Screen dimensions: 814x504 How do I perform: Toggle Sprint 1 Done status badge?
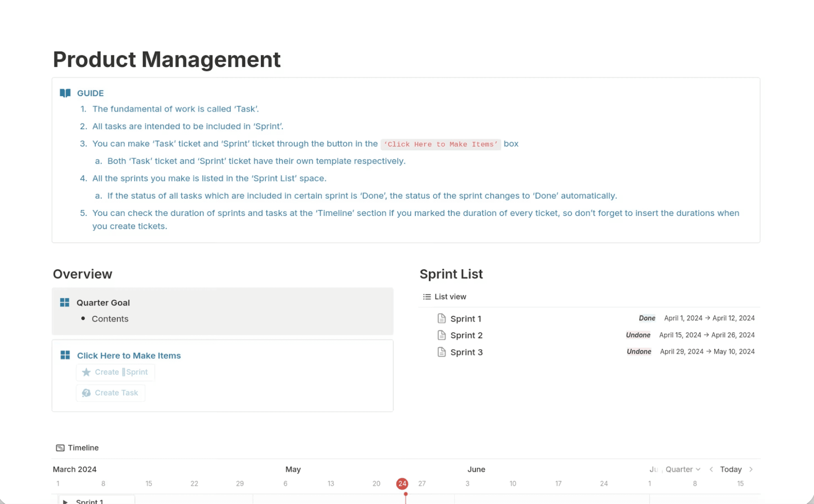(x=647, y=318)
